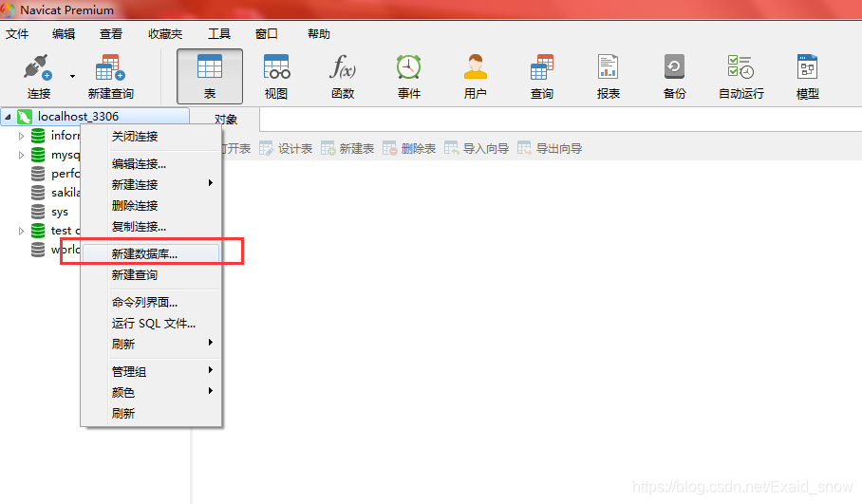
Task: Click 导出向导 in the object toolbar
Action: 550,148
